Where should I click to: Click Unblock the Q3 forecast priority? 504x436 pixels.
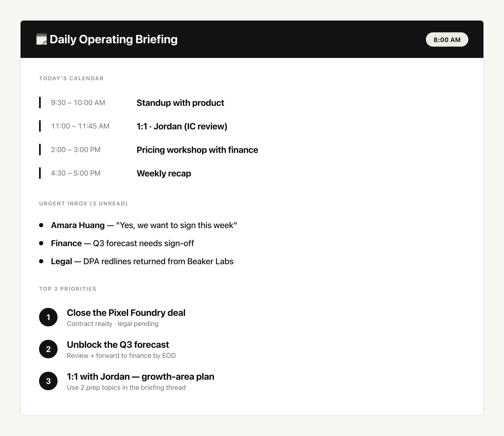[x=121, y=349]
